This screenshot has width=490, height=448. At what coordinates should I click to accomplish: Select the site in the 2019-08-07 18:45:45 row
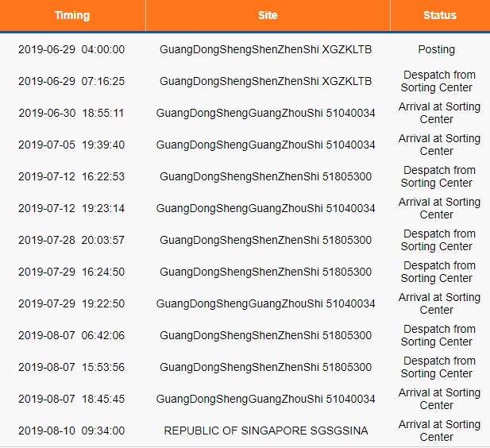pos(265,399)
